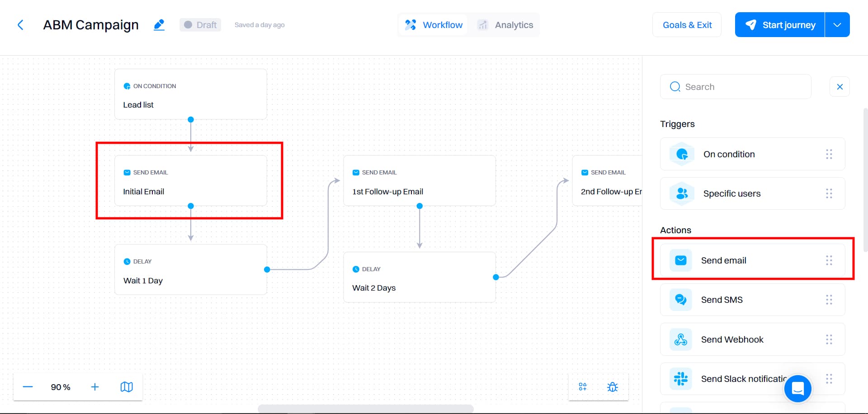The height and width of the screenshot is (414, 868).
Task: Open the minimap with the map icon
Action: 127,386
